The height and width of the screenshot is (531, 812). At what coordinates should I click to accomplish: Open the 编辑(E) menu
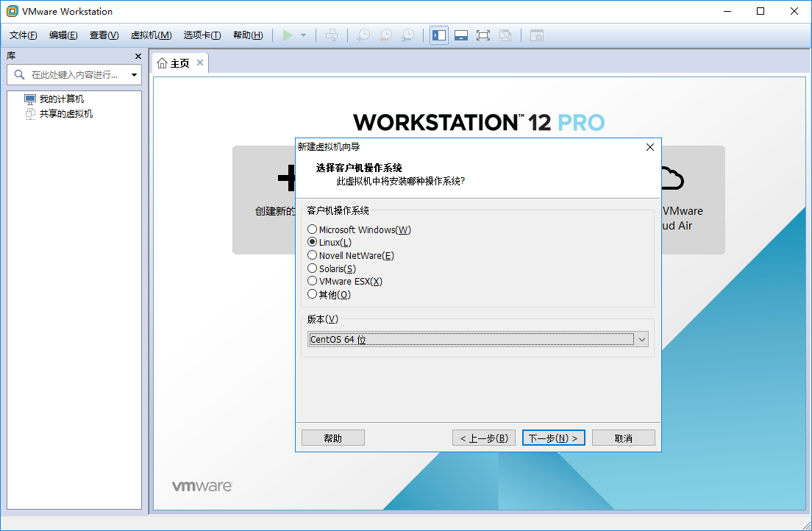tap(63, 35)
